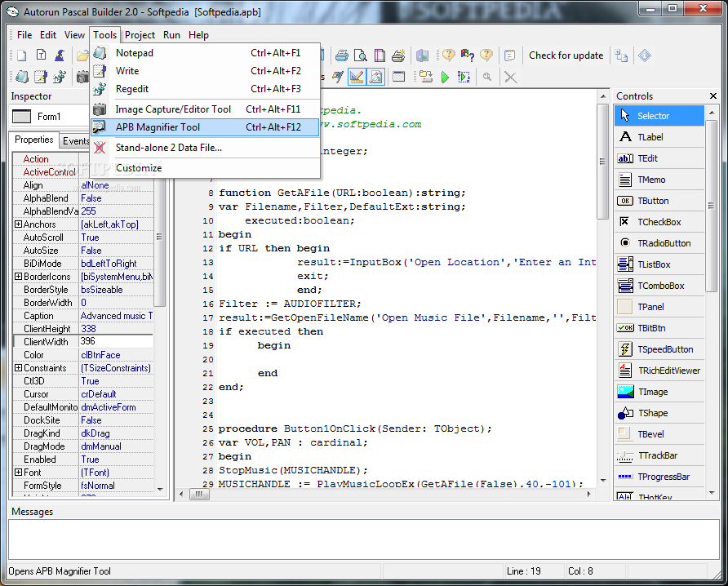The height and width of the screenshot is (586, 728).
Task: Click the Write toolbar icon in second row
Action: coord(40,77)
